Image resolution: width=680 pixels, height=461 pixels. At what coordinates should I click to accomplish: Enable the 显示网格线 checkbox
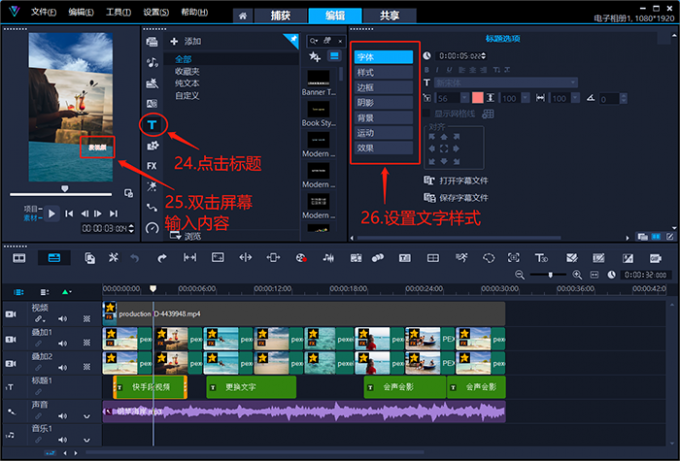click(427, 114)
